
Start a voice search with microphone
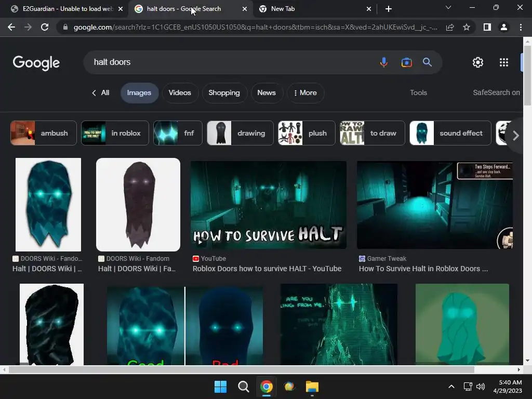384,62
